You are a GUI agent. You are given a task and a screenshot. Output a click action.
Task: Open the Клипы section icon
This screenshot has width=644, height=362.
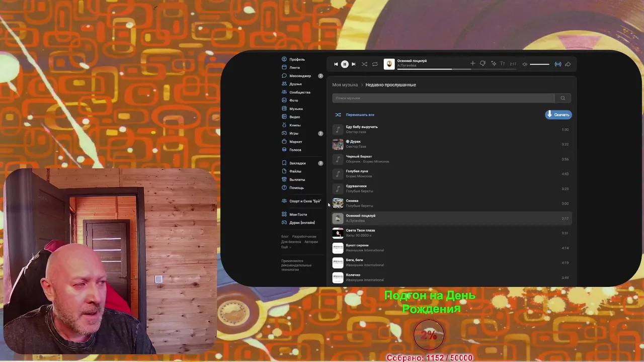coord(284,125)
